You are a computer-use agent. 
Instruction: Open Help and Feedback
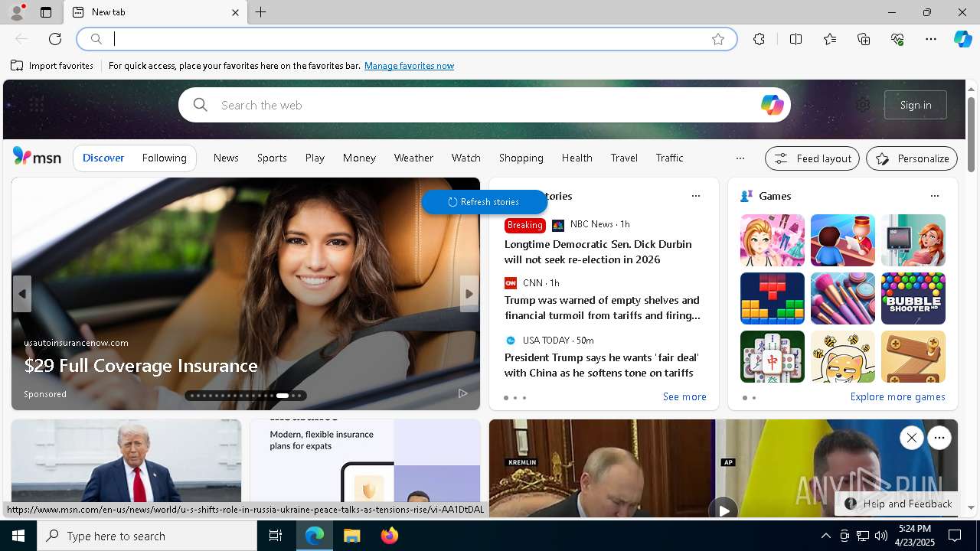[897, 504]
